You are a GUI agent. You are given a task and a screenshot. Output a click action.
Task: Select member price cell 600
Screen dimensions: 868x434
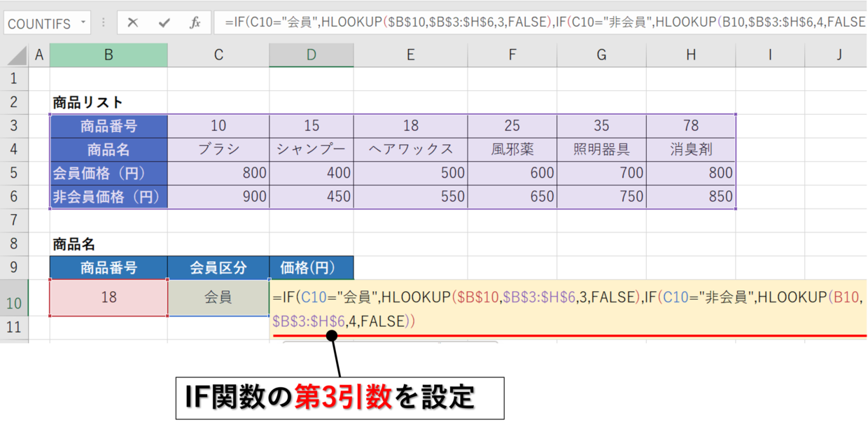512,173
